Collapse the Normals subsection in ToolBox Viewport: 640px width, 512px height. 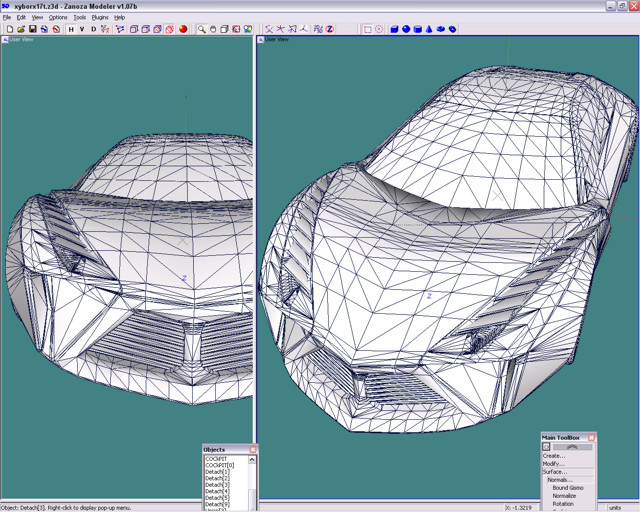click(560, 480)
